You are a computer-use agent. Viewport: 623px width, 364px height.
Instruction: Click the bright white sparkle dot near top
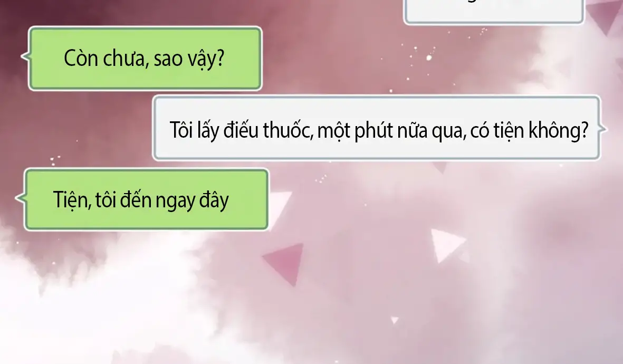pyautogui.click(x=429, y=58)
